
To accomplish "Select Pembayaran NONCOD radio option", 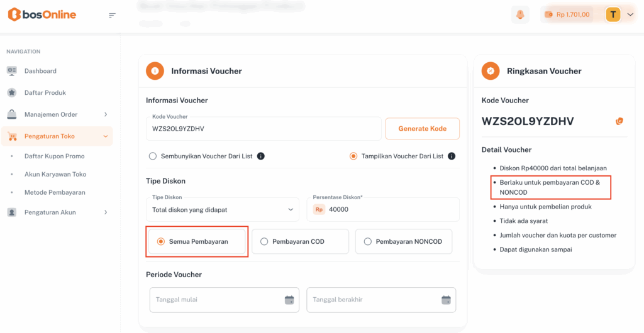I will tap(368, 241).
